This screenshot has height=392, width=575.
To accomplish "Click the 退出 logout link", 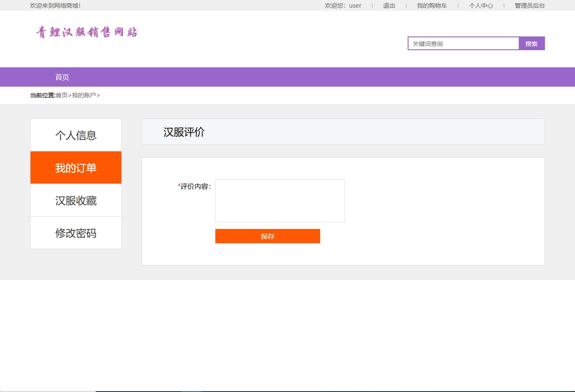I will click(x=388, y=6).
